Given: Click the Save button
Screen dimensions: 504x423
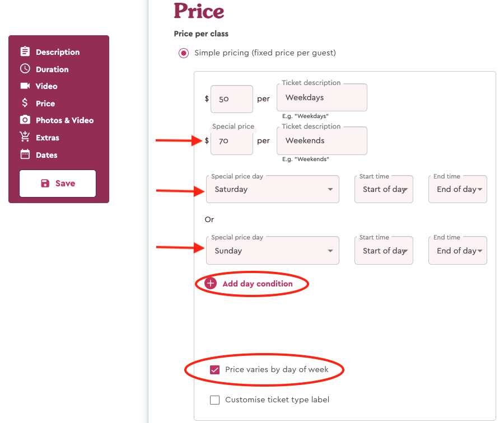Looking at the screenshot, I should pyautogui.click(x=58, y=184).
